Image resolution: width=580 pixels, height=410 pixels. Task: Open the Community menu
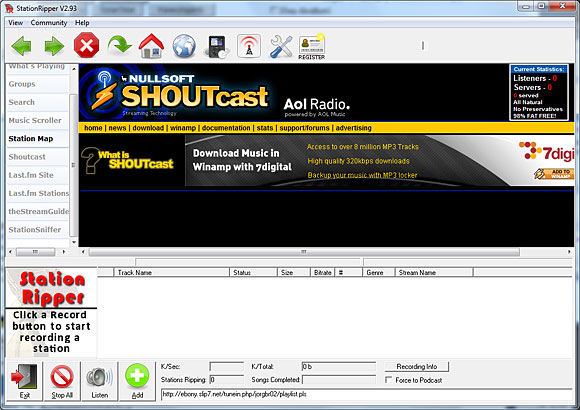(x=49, y=23)
